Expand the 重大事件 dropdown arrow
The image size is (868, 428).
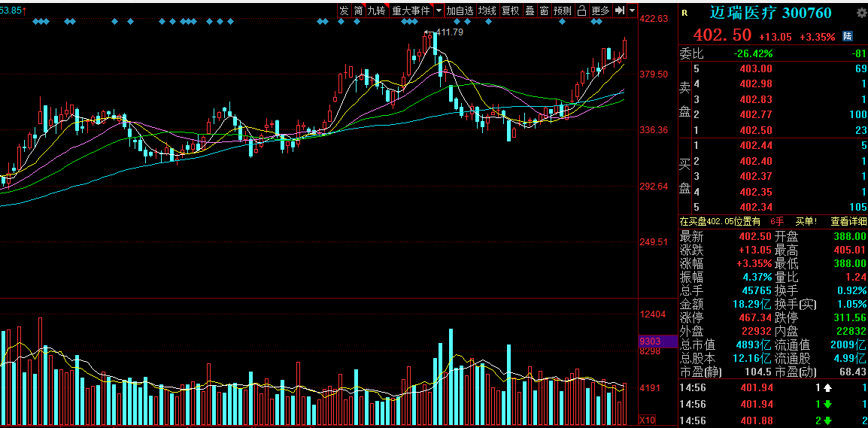pyautogui.click(x=439, y=10)
